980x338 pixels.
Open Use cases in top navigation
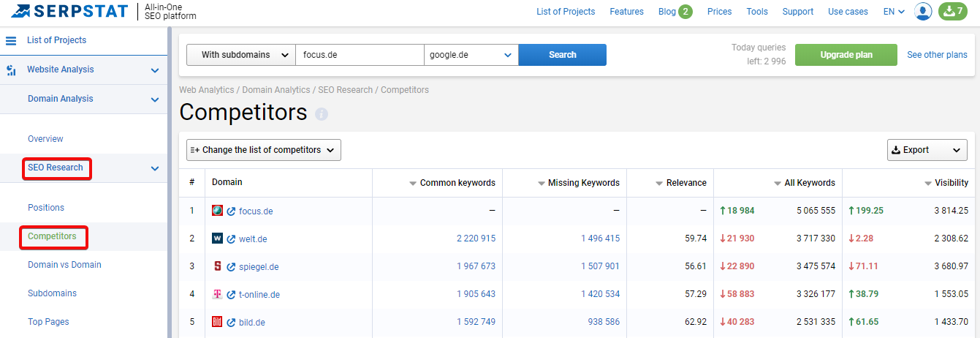coord(848,12)
